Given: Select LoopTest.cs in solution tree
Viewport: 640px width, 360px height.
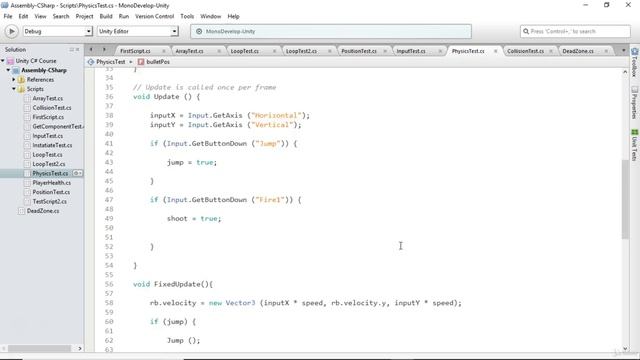Looking at the screenshot, I should [47, 155].
